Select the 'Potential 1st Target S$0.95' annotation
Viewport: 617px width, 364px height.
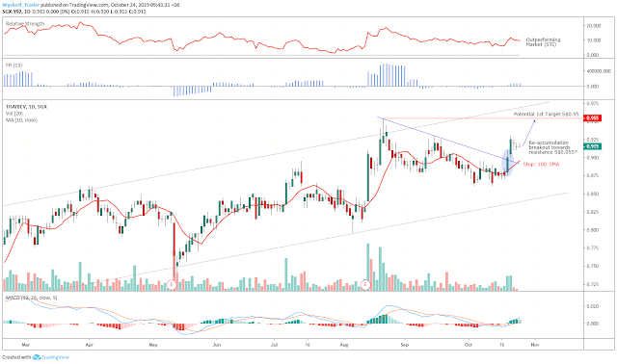click(x=547, y=114)
